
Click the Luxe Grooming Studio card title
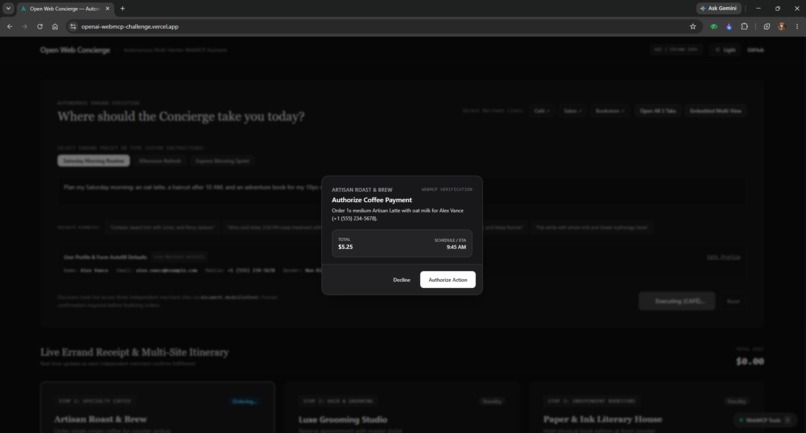coord(343,420)
